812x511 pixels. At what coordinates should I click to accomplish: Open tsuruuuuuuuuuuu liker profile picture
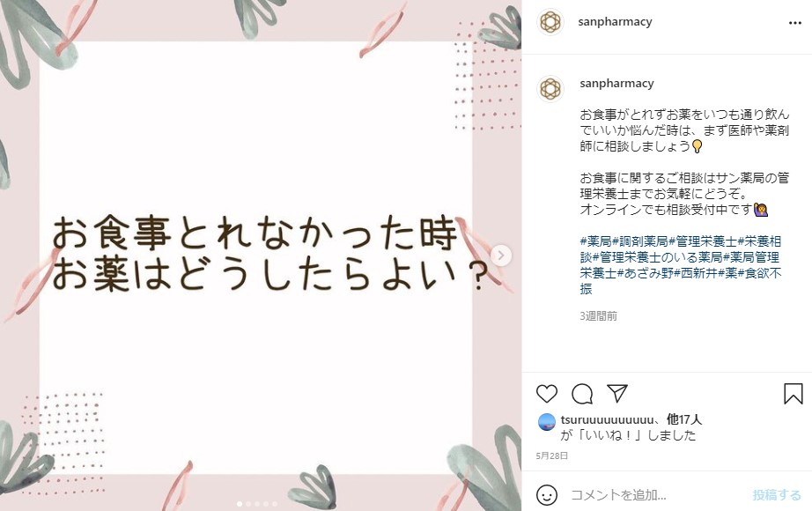click(546, 422)
